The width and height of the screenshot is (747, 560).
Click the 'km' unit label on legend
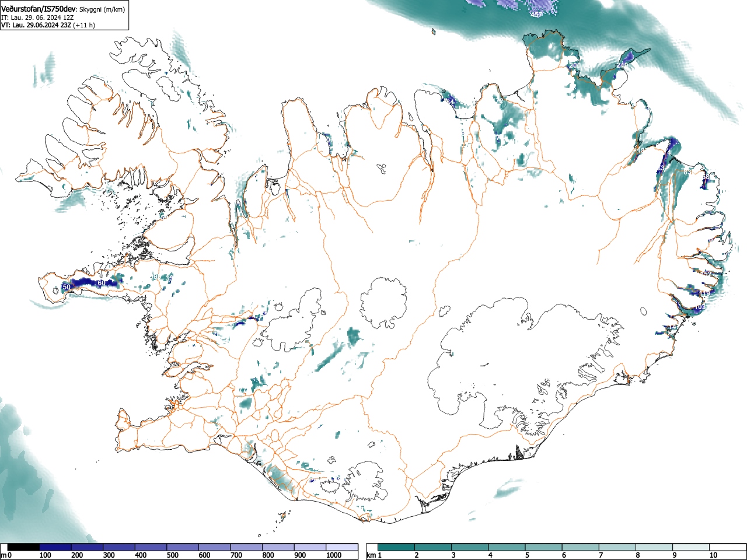click(x=371, y=555)
